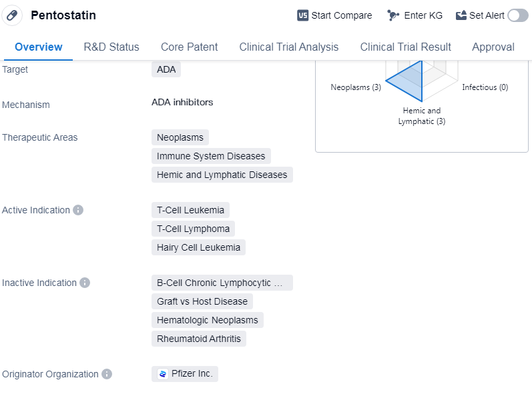Click the VS Start Compare icon
The height and width of the screenshot is (394, 532).
click(x=302, y=15)
